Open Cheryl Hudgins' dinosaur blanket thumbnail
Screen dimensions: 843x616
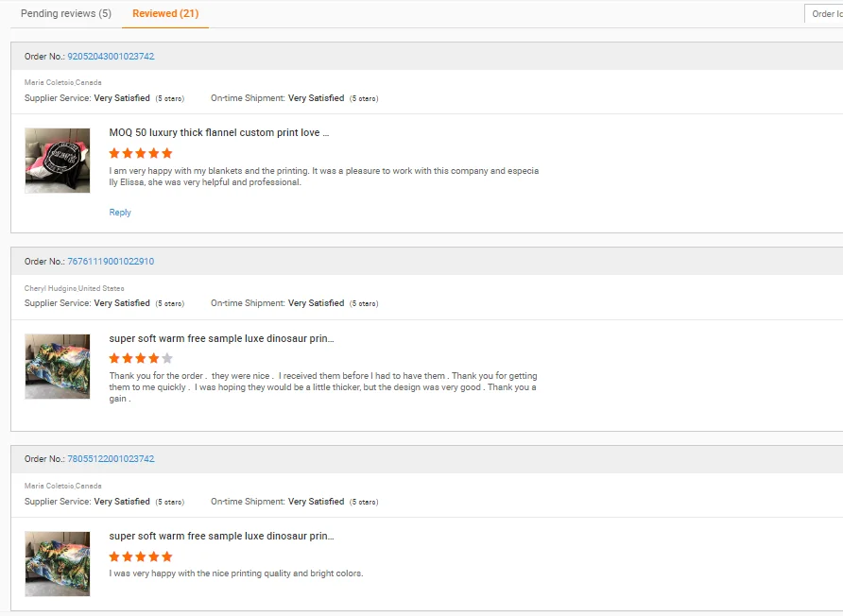pyautogui.click(x=58, y=367)
